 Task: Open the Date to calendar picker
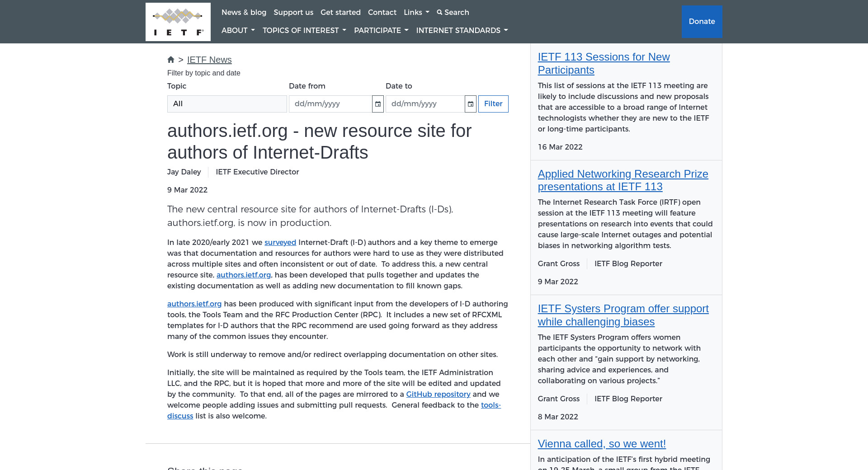(x=470, y=104)
